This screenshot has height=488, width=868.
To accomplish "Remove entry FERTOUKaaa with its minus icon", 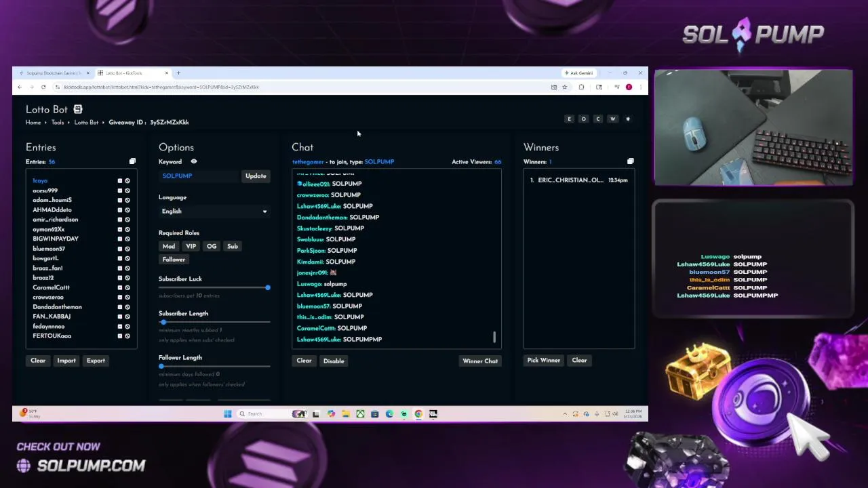I will 120,336.
